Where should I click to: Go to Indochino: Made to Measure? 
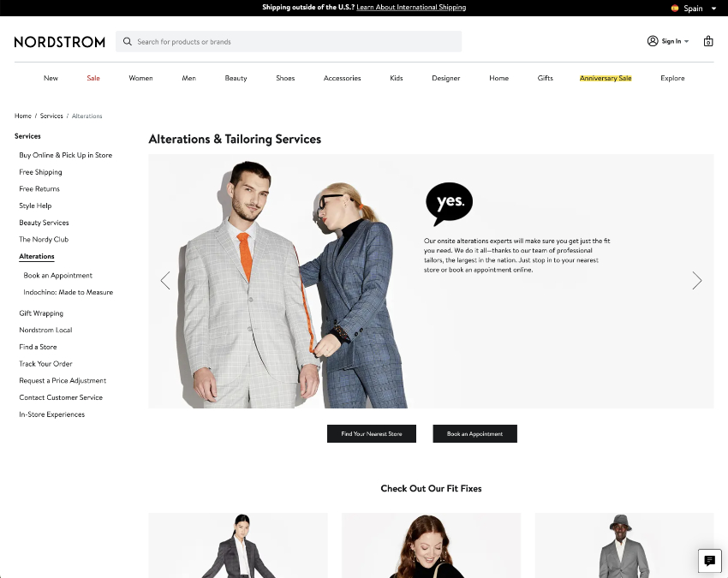coord(69,292)
